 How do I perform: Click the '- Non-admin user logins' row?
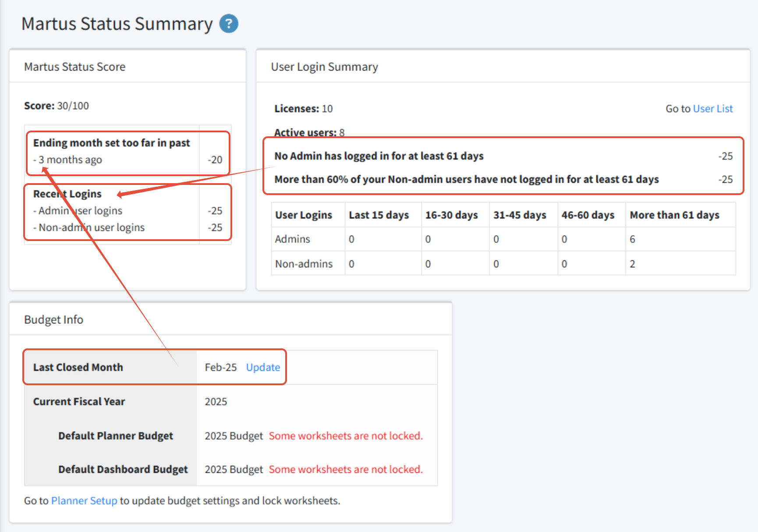89,227
